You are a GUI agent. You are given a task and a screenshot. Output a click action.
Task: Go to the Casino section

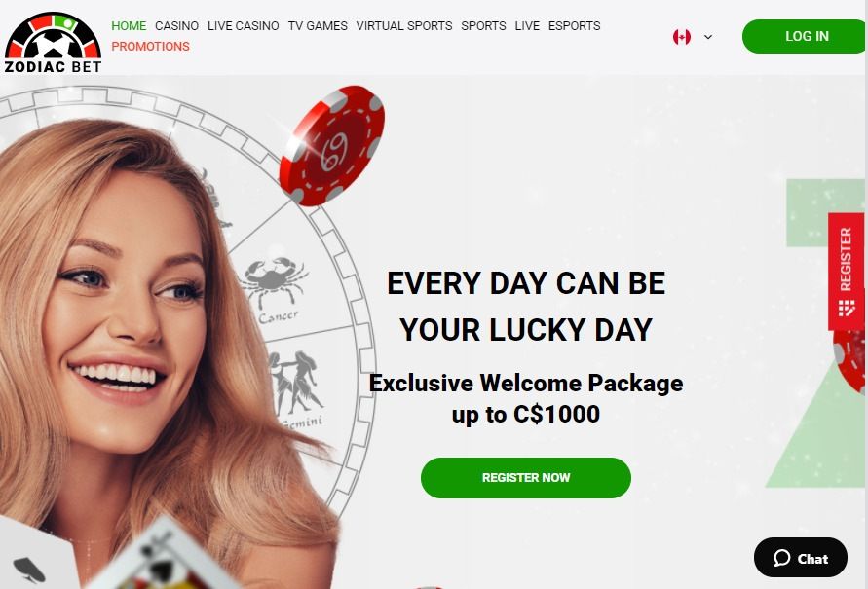click(176, 26)
